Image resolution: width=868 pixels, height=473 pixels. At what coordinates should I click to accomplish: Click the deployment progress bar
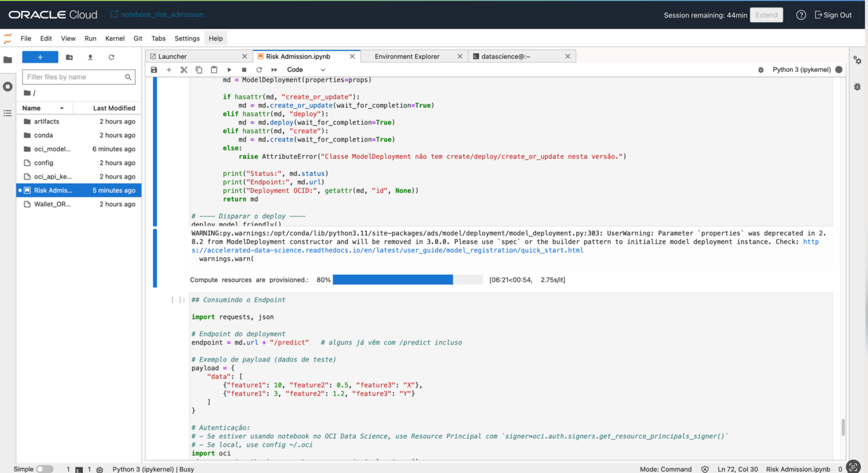(x=407, y=280)
